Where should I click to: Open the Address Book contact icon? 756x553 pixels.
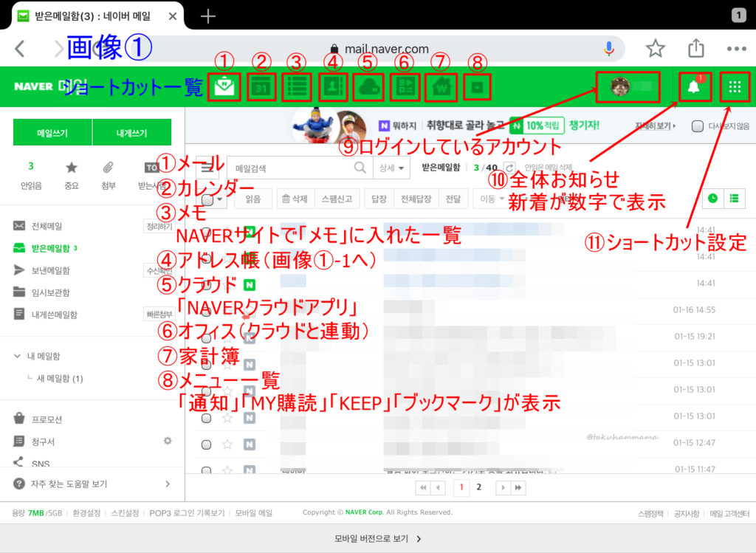(x=333, y=87)
